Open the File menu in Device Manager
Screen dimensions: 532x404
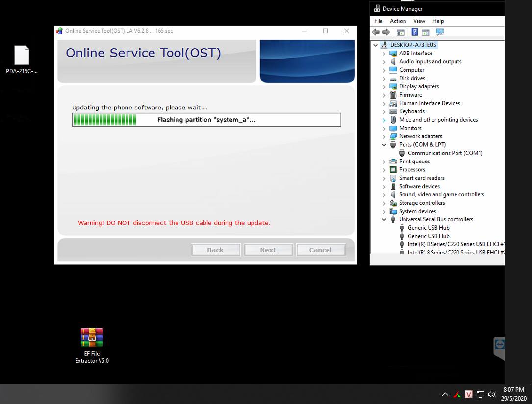point(379,21)
